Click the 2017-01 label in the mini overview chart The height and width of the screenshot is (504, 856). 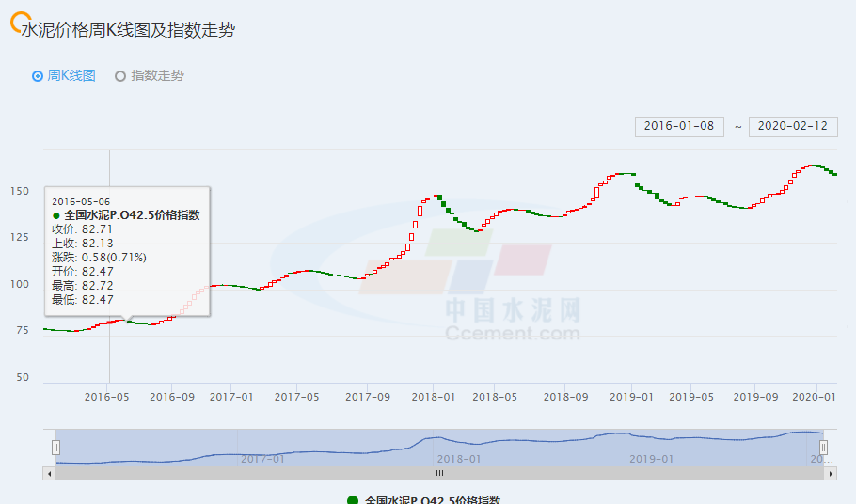(262, 459)
